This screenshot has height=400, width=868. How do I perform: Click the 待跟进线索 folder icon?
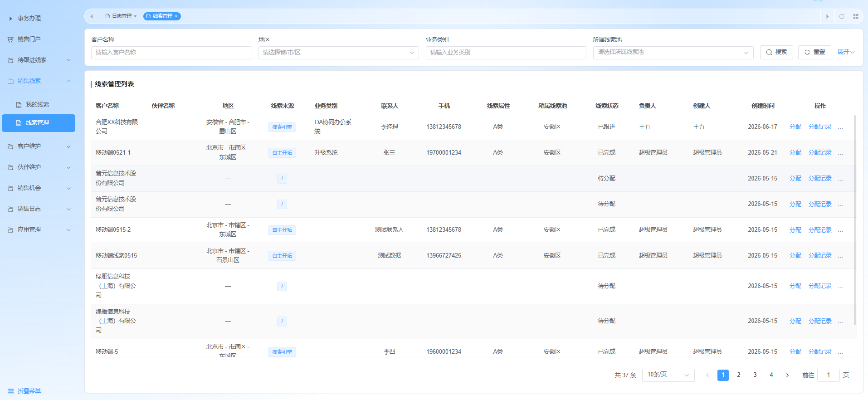pyautogui.click(x=10, y=60)
